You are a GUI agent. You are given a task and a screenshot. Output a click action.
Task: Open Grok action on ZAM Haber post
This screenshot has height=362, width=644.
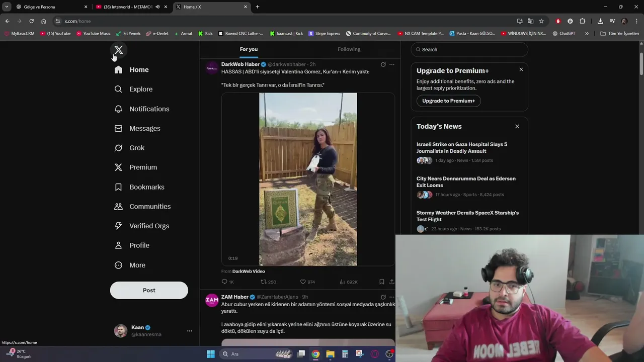tap(383, 297)
